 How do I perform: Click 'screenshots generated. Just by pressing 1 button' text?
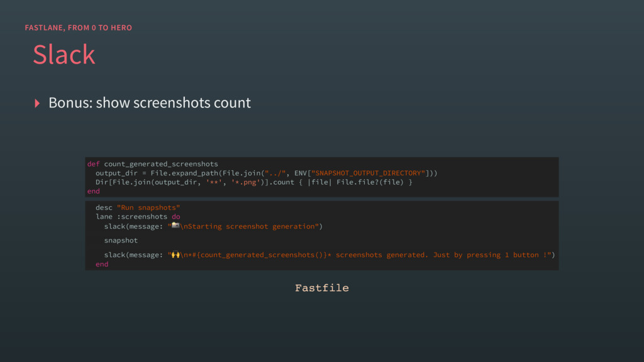(437, 255)
